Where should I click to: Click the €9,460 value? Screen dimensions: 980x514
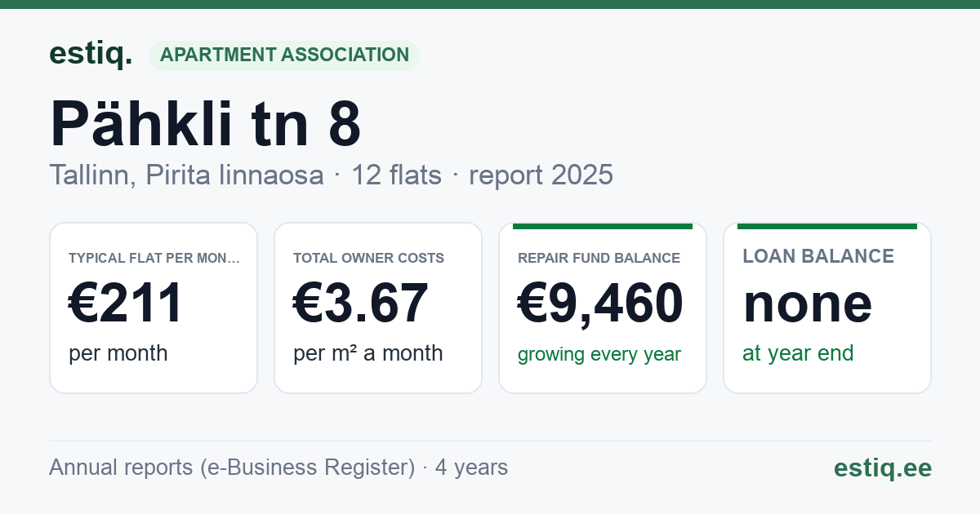tap(600, 303)
